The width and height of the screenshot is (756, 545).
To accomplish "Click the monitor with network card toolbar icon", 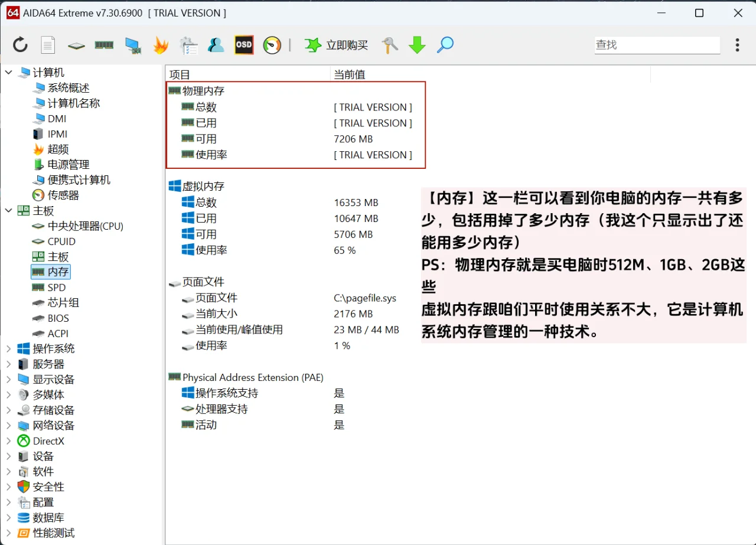I will (132, 45).
